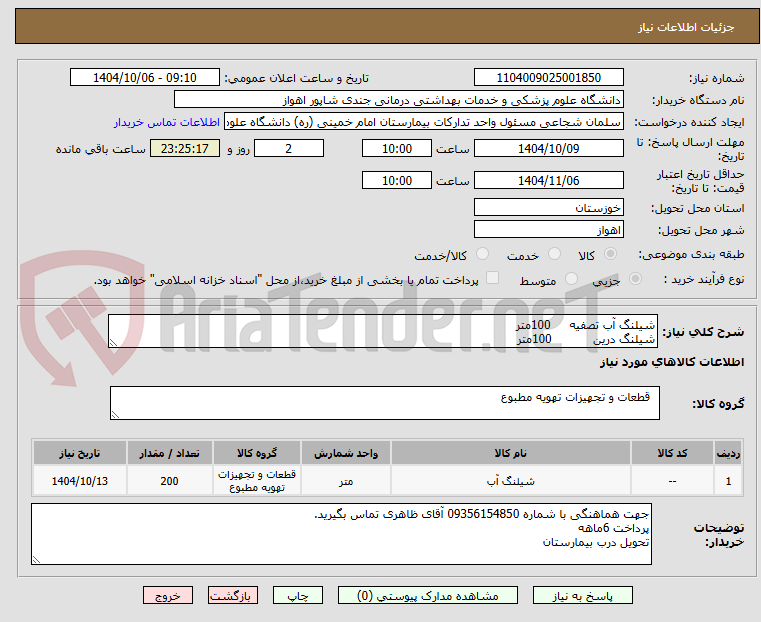Click the response deadline date 1404/10/09
This screenshot has width=761, height=622.
(548, 148)
